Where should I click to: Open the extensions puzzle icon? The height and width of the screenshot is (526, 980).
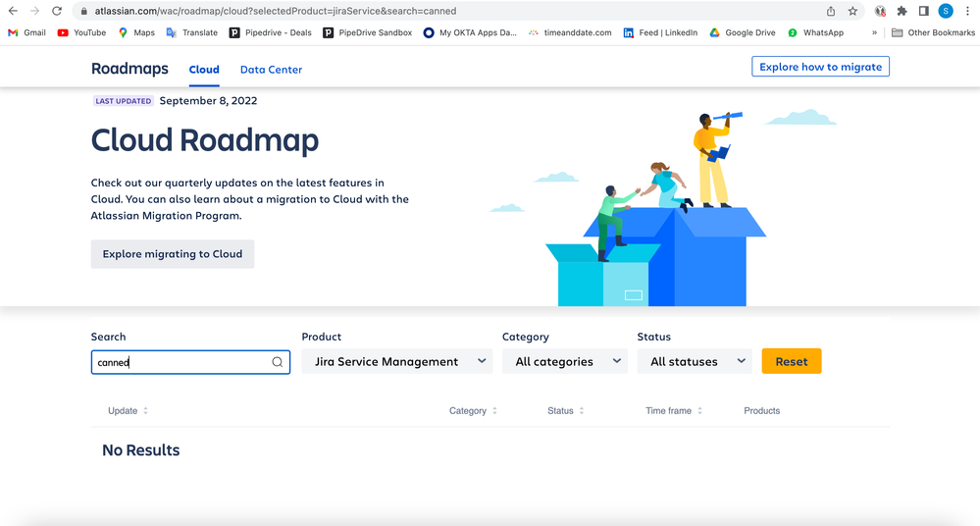pos(902,11)
